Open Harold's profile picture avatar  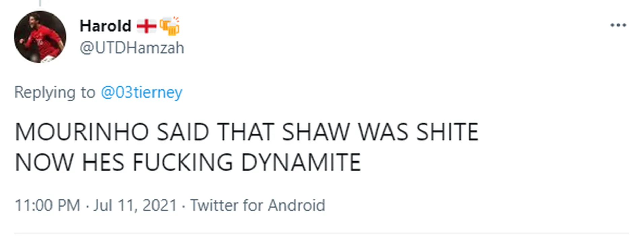(x=40, y=37)
